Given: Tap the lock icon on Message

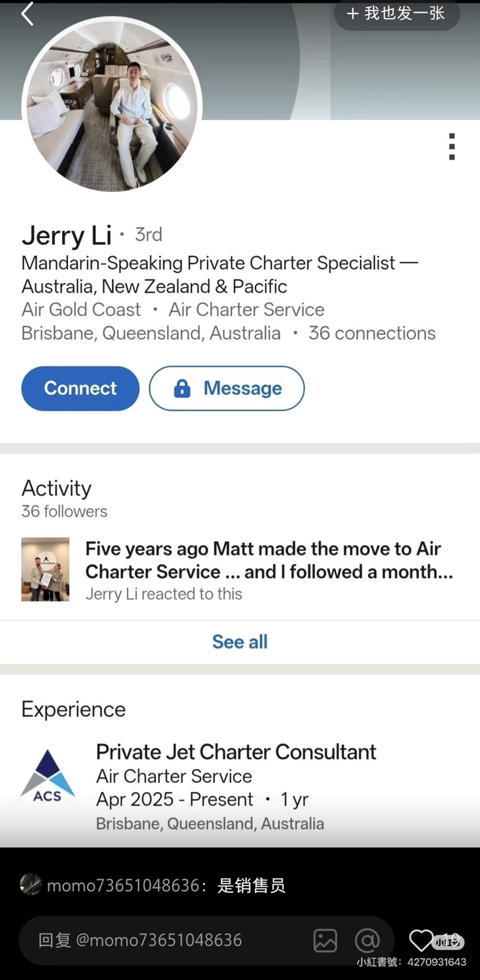Looking at the screenshot, I should [x=182, y=388].
